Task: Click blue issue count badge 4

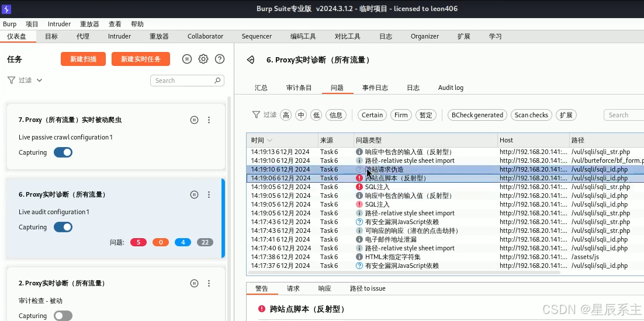Action: [183, 242]
